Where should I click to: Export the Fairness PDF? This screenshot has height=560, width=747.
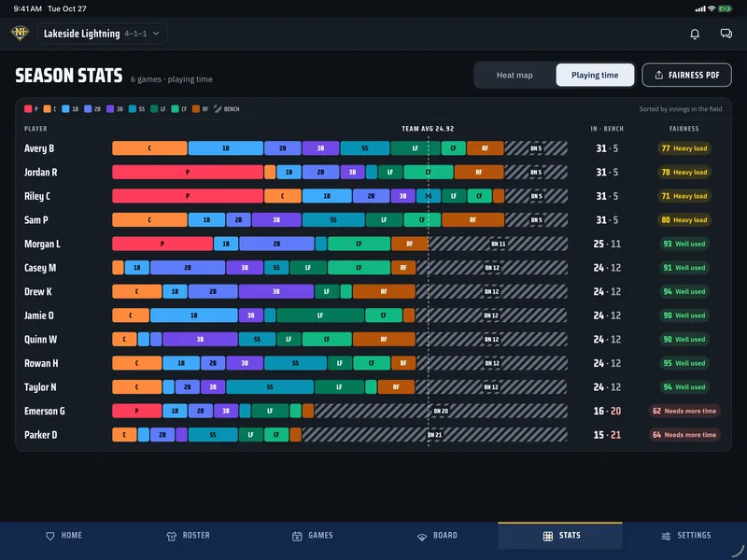(x=686, y=75)
